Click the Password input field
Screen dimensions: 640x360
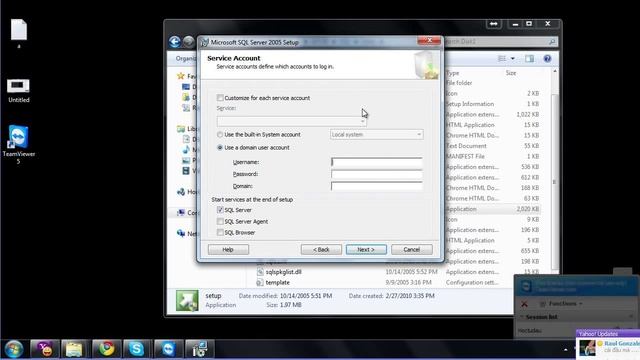pos(376,174)
